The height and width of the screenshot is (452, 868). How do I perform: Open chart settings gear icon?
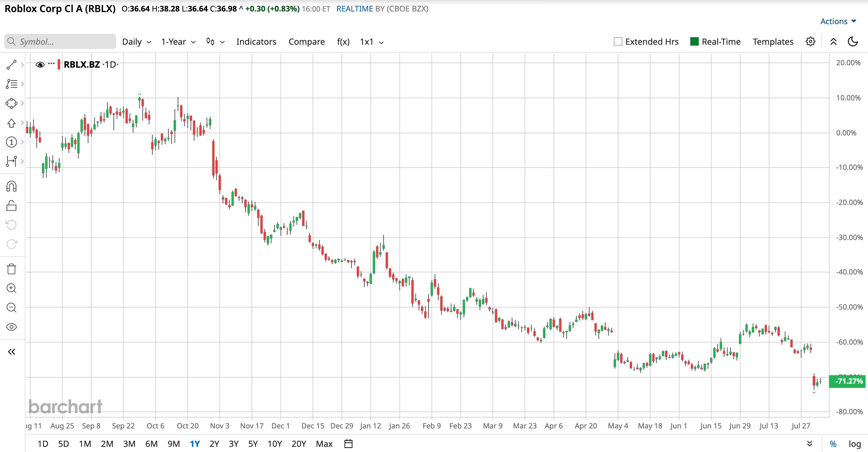pyautogui.click(x=810, y=41)
